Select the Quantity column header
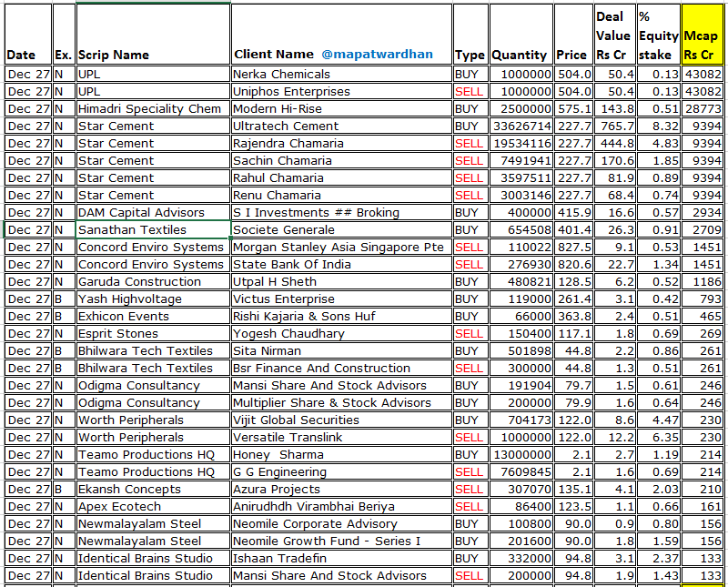Viewport: 728px width, 587px height. click(521, 35)
